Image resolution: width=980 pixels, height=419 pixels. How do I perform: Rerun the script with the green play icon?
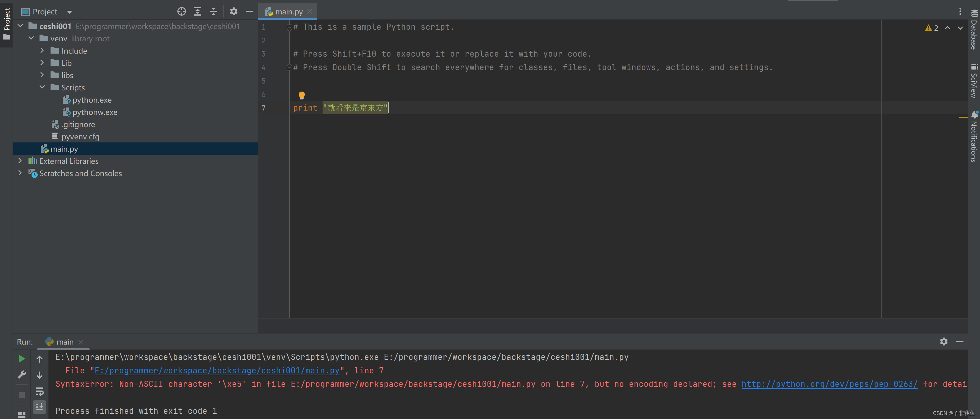[x=22, y=358]
